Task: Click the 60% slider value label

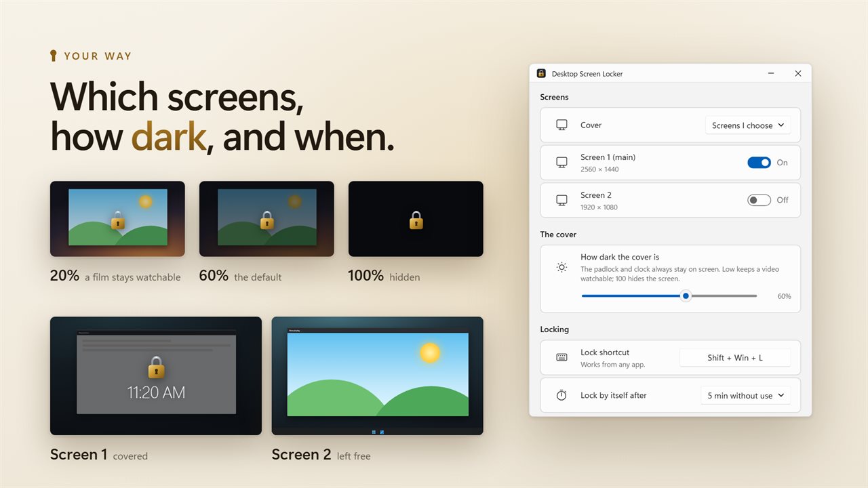Action: [x=784, y=296]
